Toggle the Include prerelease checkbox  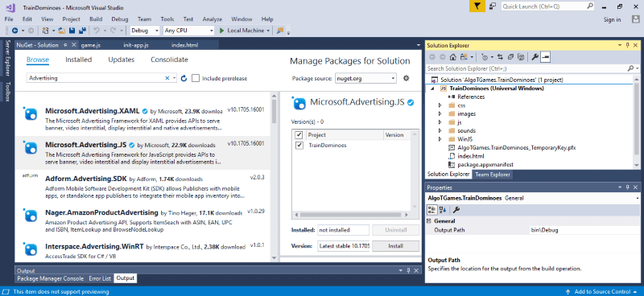[x=196, y=78]
